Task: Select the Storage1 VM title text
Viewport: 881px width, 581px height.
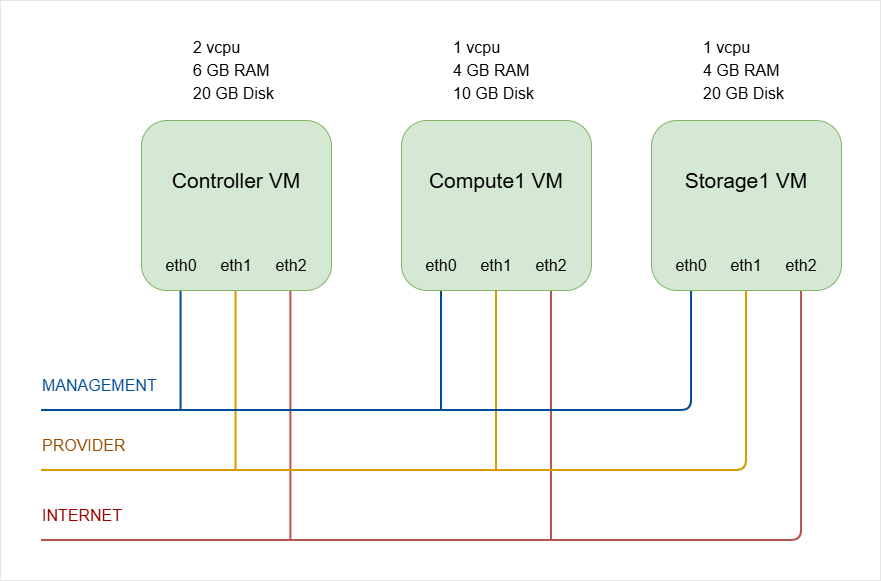Action: pos(746,181)
